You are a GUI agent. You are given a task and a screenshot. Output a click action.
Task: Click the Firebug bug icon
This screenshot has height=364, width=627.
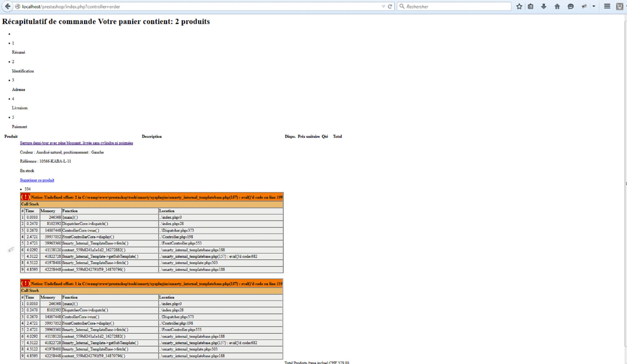(x=584, y=7)
